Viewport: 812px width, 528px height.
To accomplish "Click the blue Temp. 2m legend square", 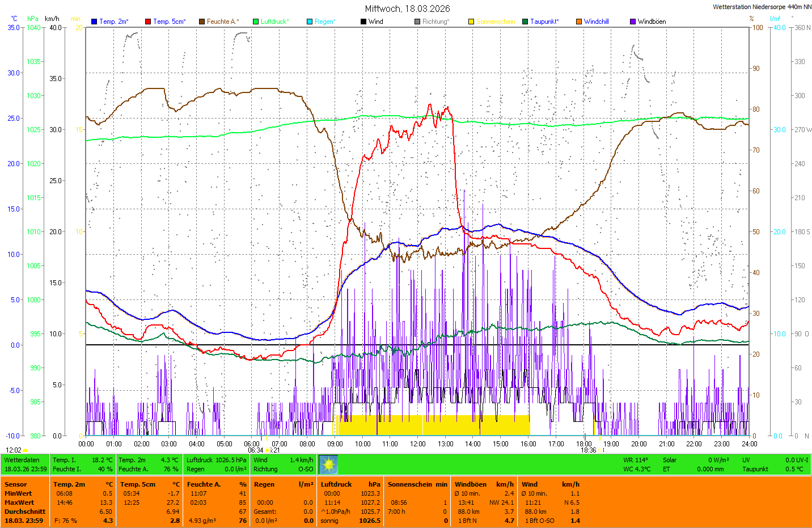I will [94, 22].
